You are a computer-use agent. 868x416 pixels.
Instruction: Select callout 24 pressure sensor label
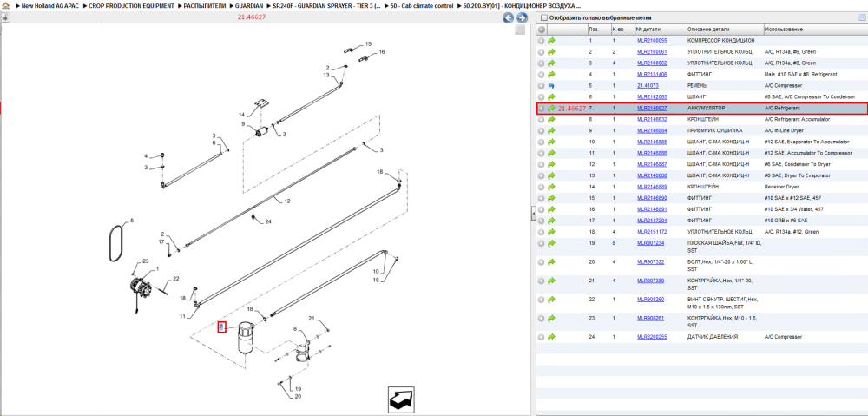pos(268,221)
